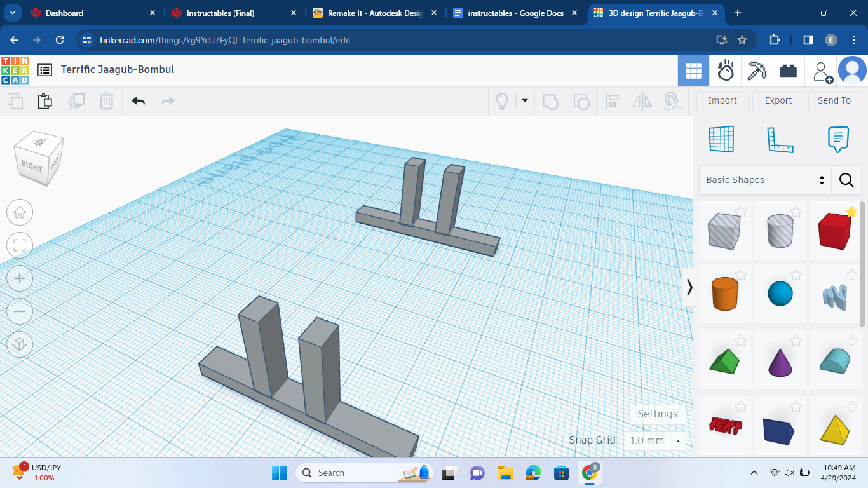The image size is (868, 488).
Task: Unfavorite the red Box star
Action: coord(851,212)
